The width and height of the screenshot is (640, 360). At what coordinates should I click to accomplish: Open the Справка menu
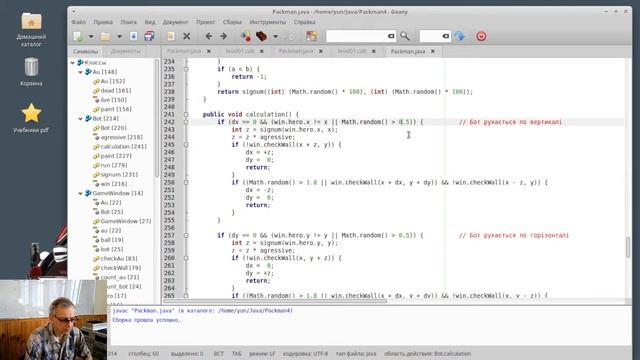[304, 22]
